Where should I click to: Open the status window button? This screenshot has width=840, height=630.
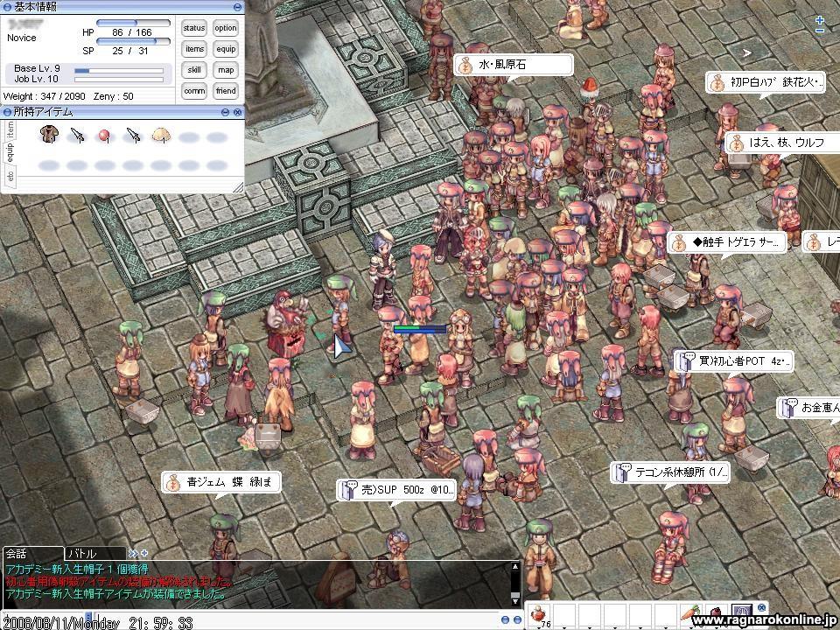pos(194,28)
